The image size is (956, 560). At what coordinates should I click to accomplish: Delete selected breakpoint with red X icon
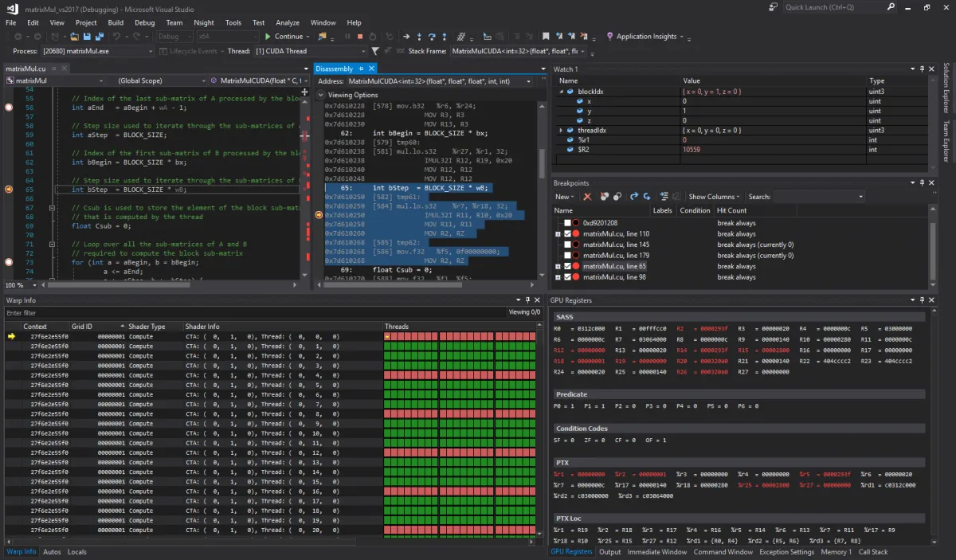coord(587,196)
